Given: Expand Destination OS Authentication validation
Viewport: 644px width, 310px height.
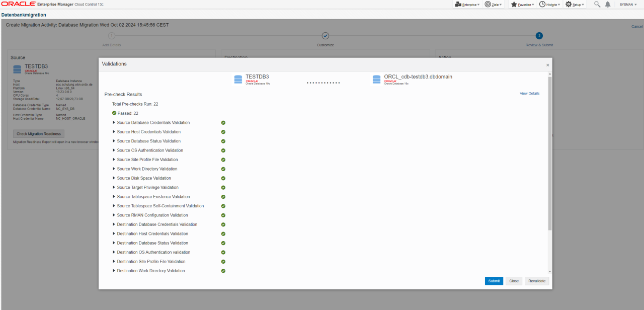Looking at the screenshot, I should [x=114, y=252].
